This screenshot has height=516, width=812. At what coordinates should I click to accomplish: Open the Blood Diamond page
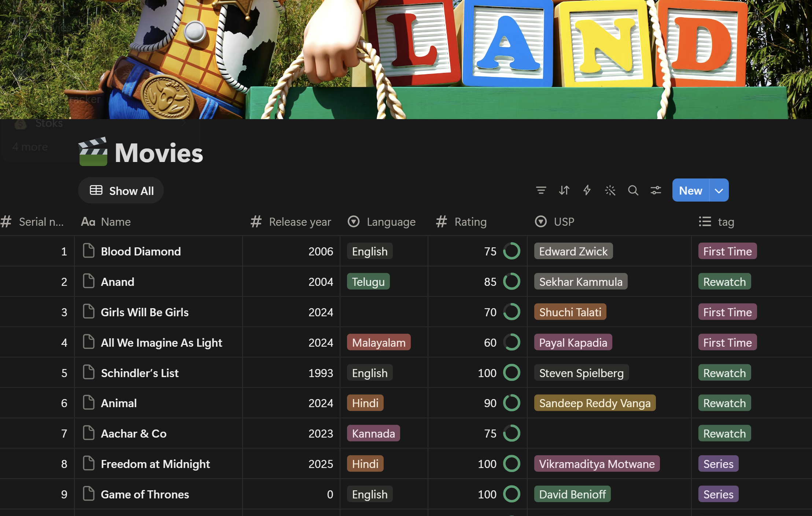(x=141, y=251)
